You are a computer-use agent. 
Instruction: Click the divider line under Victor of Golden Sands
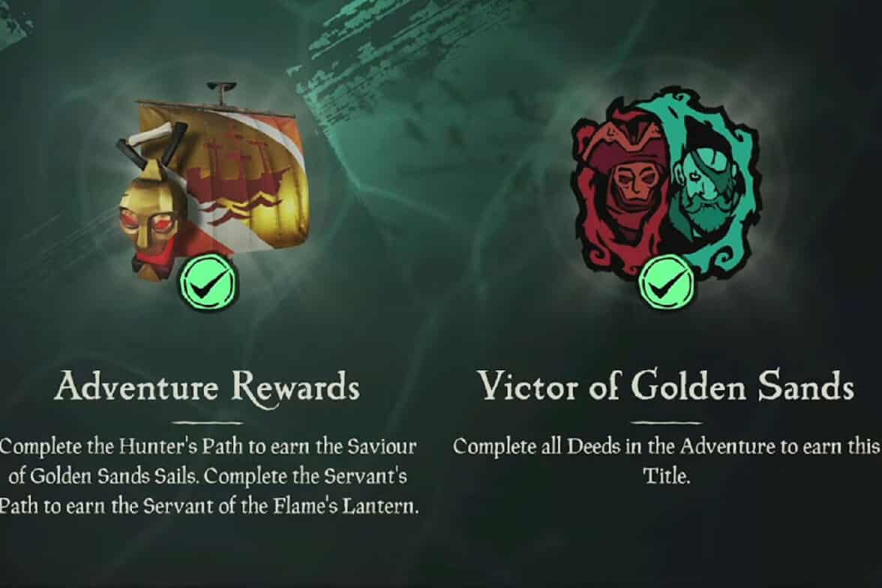(667, 422)
